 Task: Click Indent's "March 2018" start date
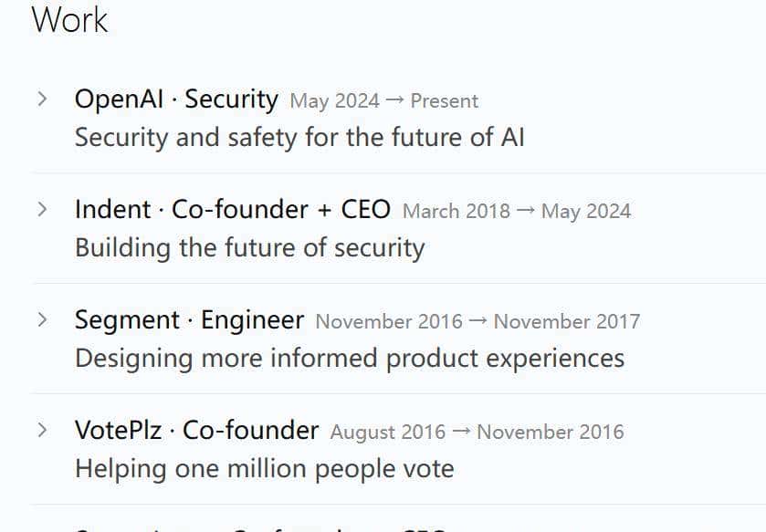pos(456,212)
